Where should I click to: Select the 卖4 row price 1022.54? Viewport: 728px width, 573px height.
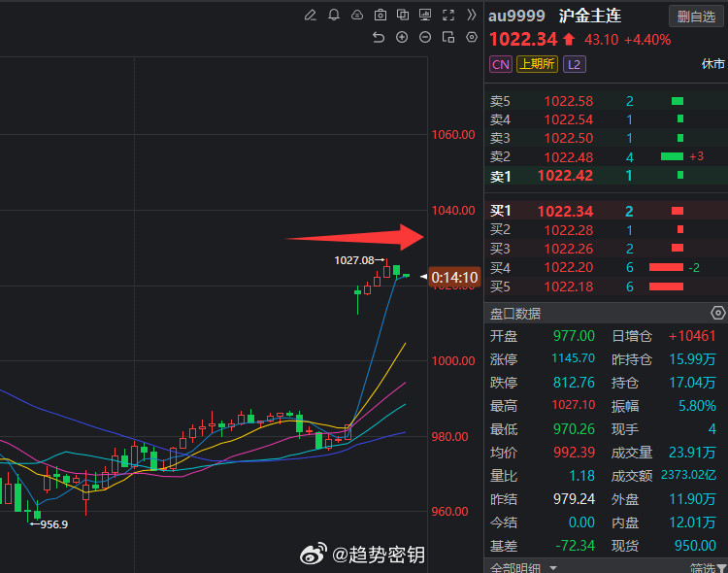click(568, 119)
